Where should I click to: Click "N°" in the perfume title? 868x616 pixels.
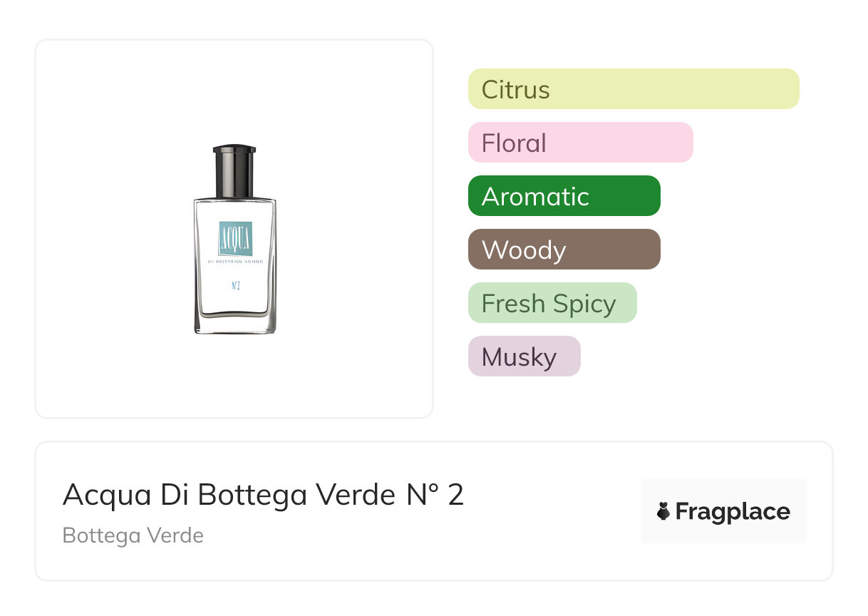click(x=422, y=495)
